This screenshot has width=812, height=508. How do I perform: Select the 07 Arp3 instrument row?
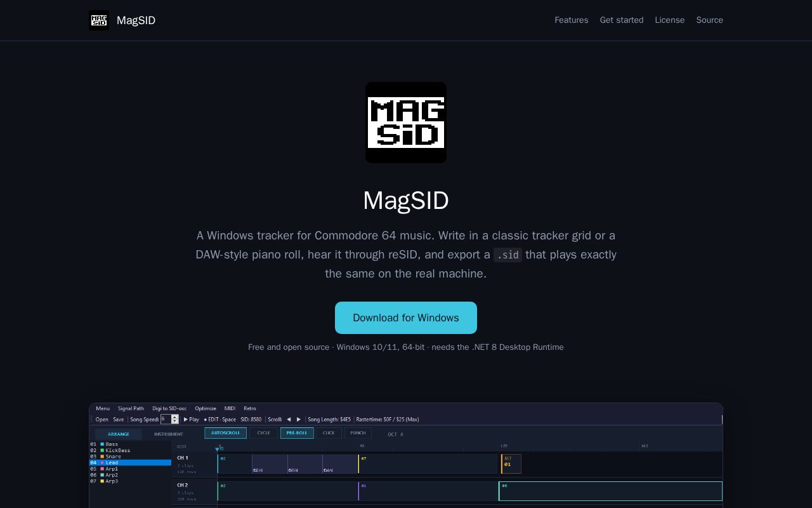click(x=130, y=481)
